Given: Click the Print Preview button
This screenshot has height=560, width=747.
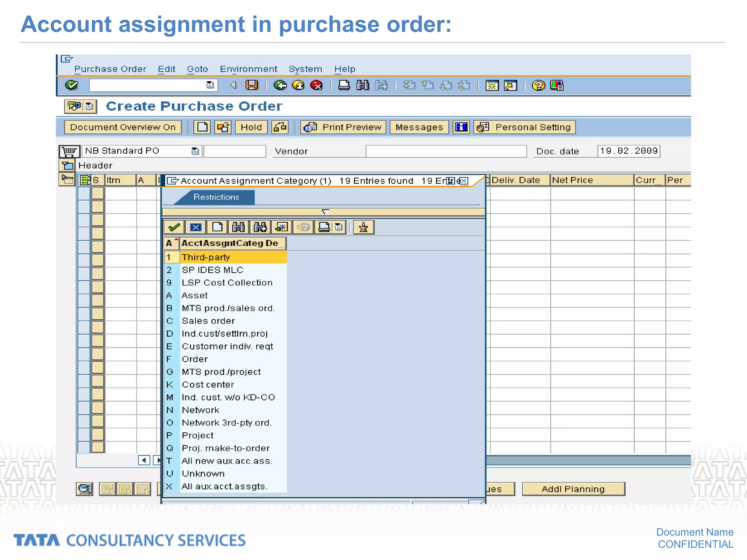Looking at the screenshot, I should coord(343,127).
